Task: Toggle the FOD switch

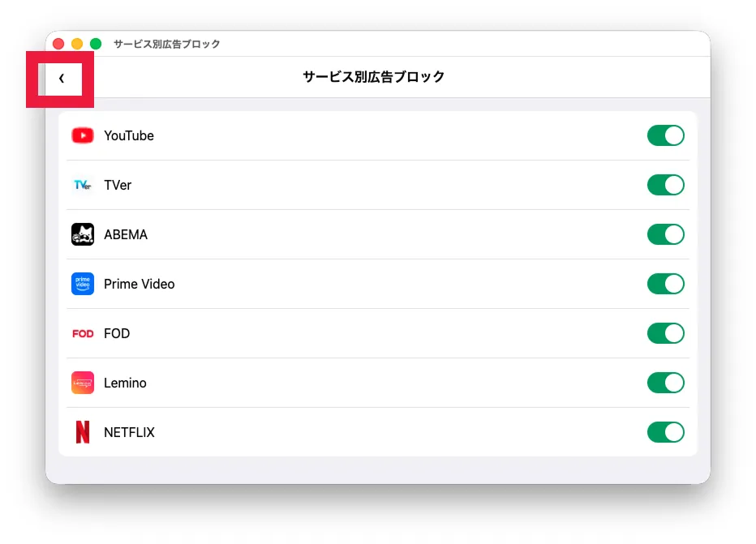Action: tap(665, 333)
